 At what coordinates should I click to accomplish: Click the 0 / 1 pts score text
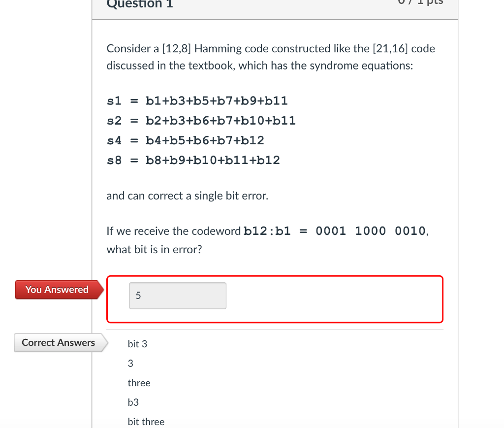coord(420,2)
